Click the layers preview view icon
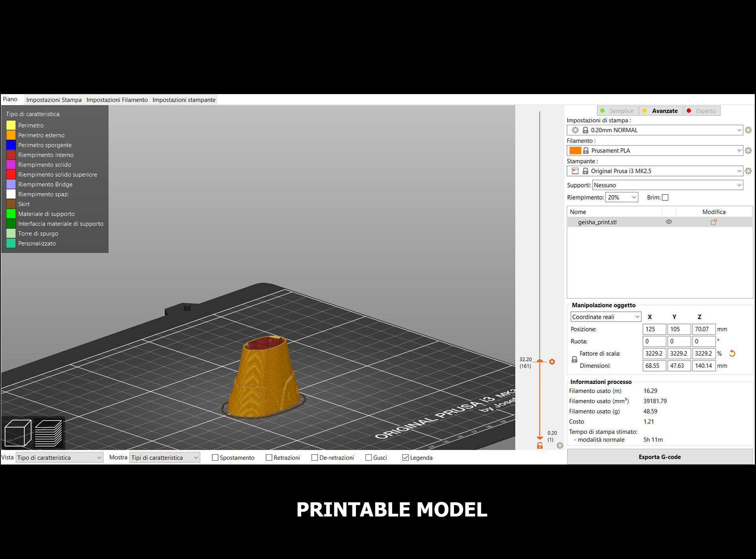The width and height of the screenshot is (756, 559). coord(48,433)
